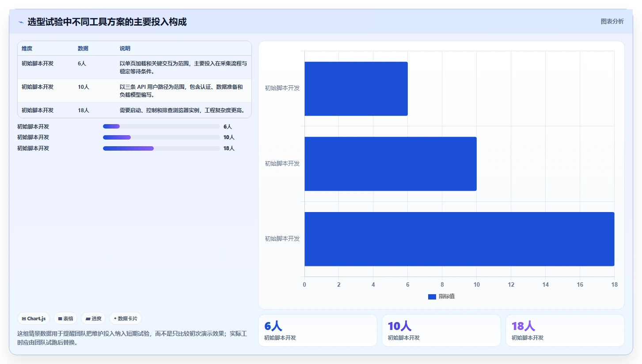Click the chart icon before the page title
The image size is (642, 364).
click(x=21, y=22)
